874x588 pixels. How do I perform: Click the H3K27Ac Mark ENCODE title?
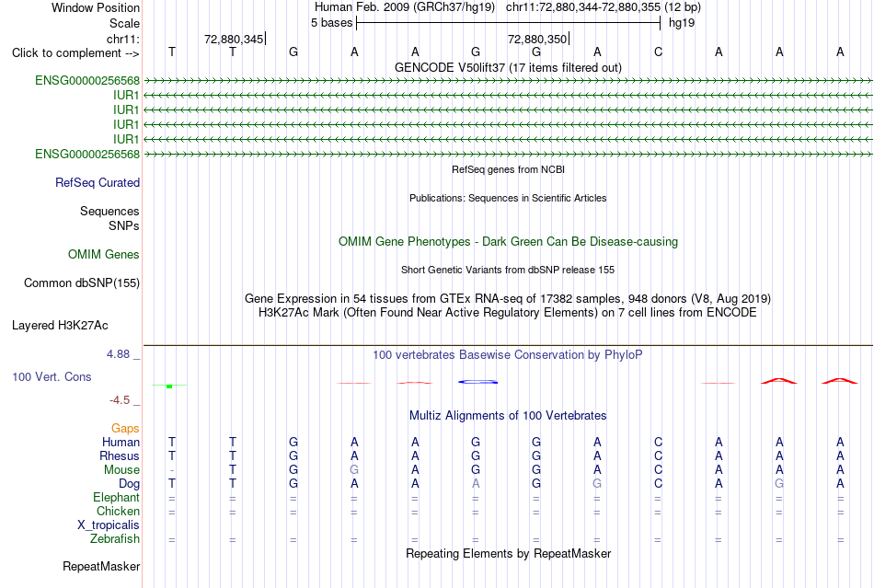pyautogui.click(x=508, y=313)
